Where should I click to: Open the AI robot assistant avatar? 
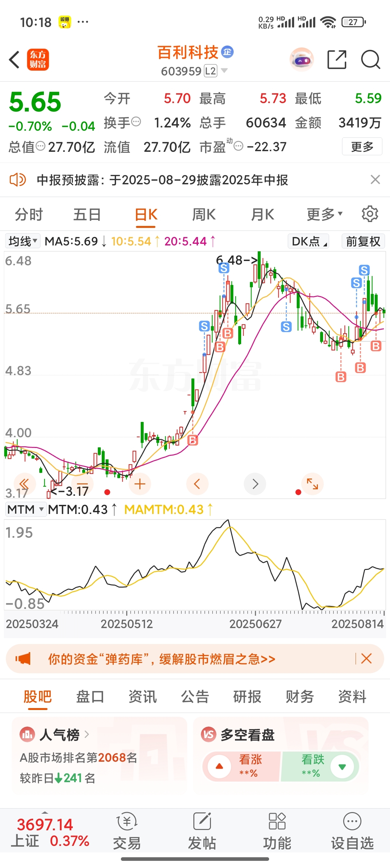(301, 59)
